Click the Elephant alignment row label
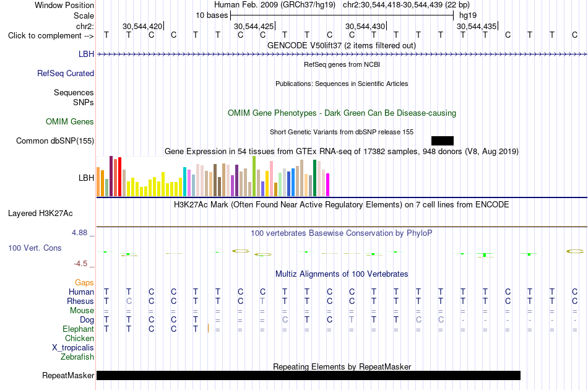This screenshot has width=588, height=390. point(78,329)
